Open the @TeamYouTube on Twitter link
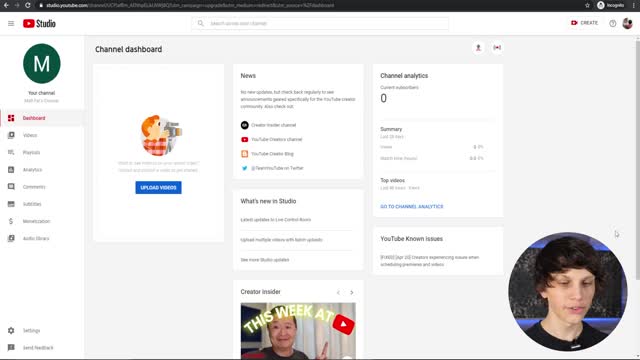Image resolution: width=640 pixels, height=360 pixels. (x=277, y=168)
